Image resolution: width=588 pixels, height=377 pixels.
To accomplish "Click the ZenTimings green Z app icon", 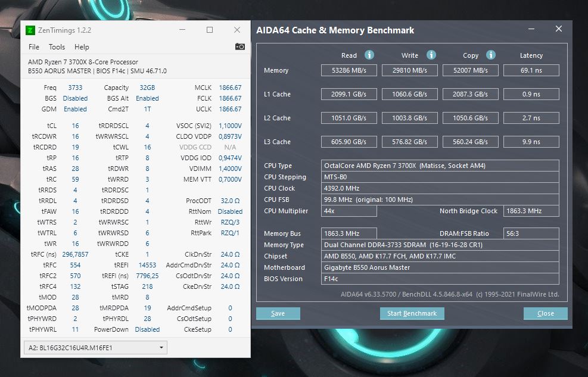I will [x=30, y=30].
